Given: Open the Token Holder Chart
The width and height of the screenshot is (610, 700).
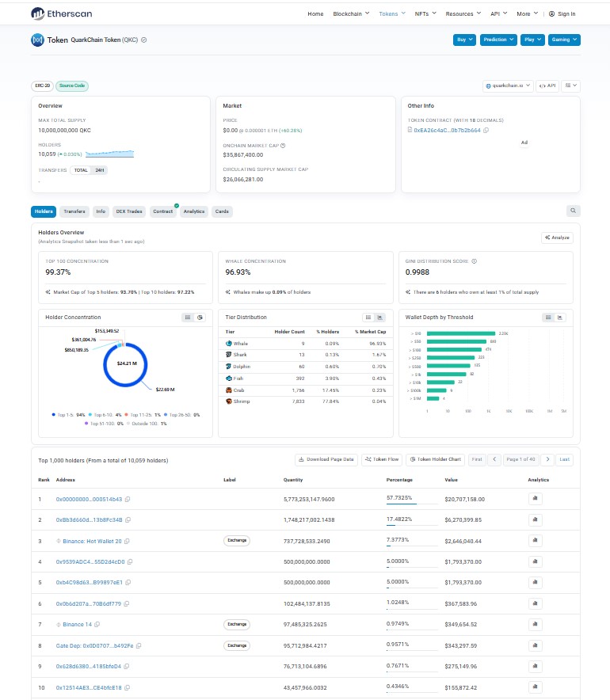Looking at the screenshot, I should pos(436,459).
